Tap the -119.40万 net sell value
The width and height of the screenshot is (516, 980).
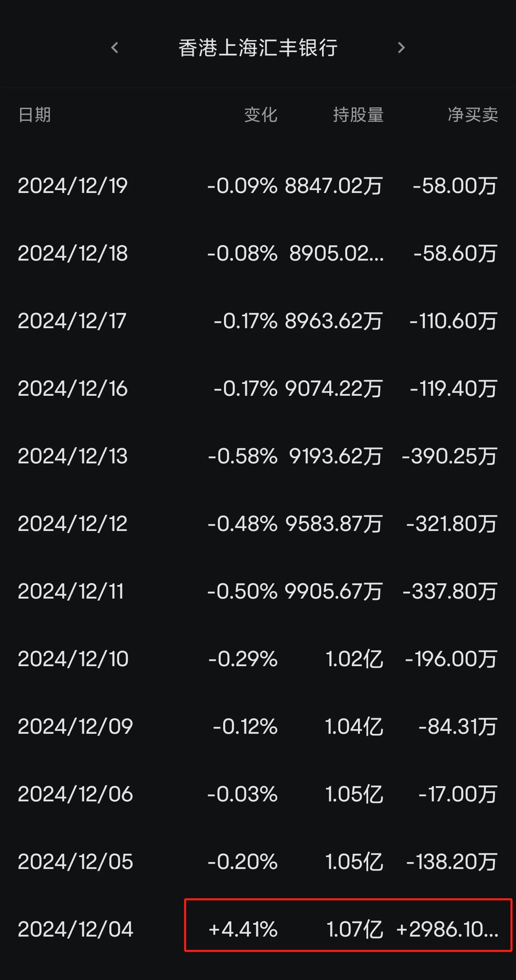(454, 389)
